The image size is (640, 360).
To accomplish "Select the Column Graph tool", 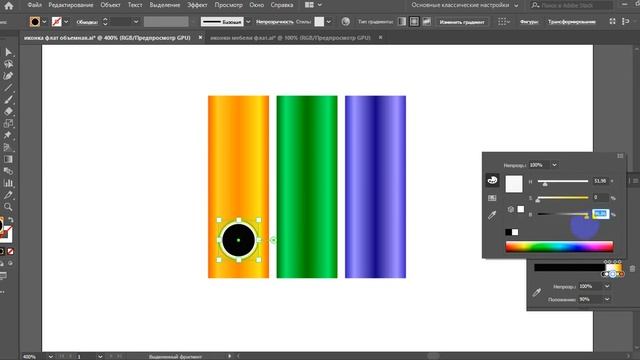I will (8, 183).
